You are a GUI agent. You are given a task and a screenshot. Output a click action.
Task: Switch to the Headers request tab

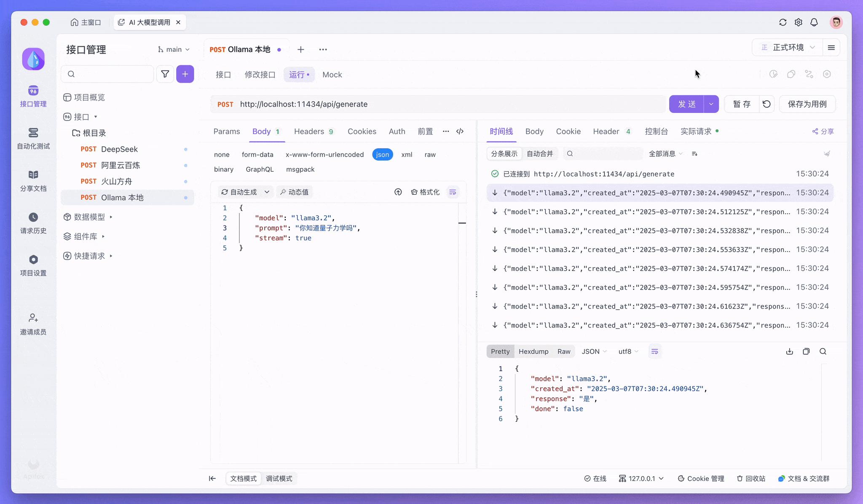(x=314, y=131)
